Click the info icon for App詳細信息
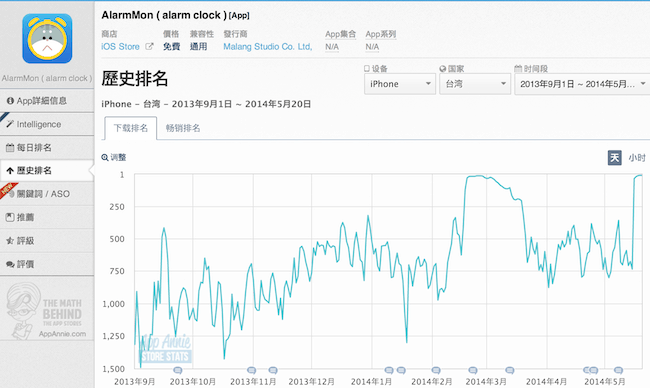This screenshot has width=650, height=388. click(10, 101)
